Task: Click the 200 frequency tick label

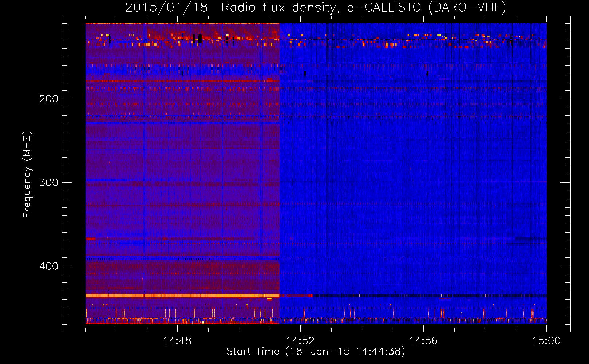Action: point(49,99)
